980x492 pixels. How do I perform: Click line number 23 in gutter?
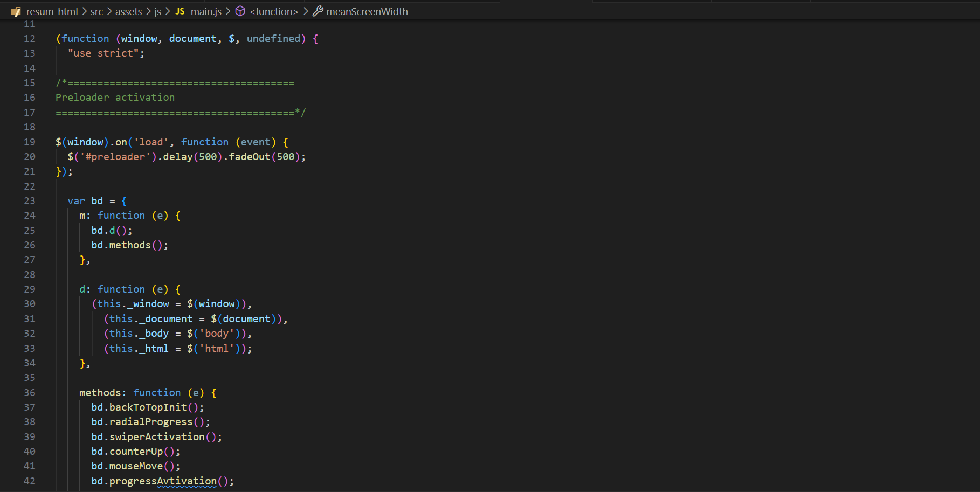pos(30,201)
